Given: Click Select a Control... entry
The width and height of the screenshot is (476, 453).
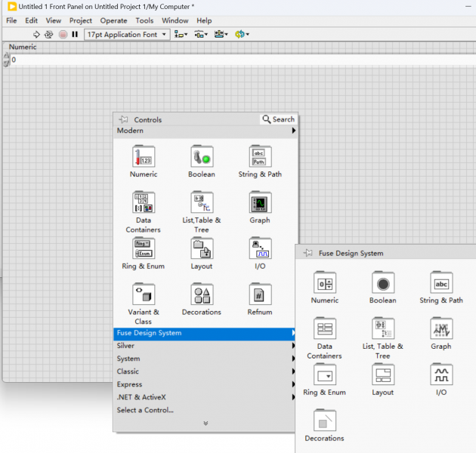Looking at the screenshot, I should pos(145,410).
